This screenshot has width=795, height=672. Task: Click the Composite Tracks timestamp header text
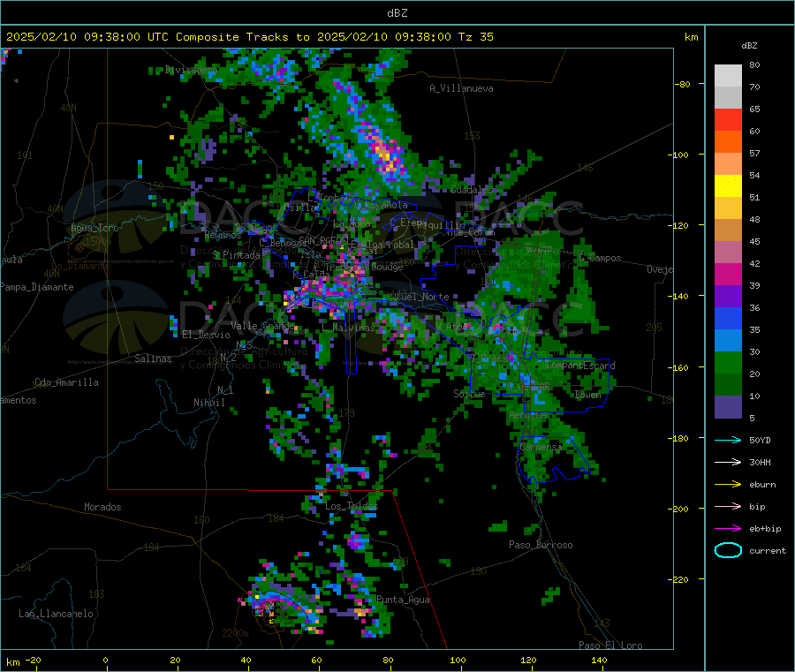click(249, 37)
